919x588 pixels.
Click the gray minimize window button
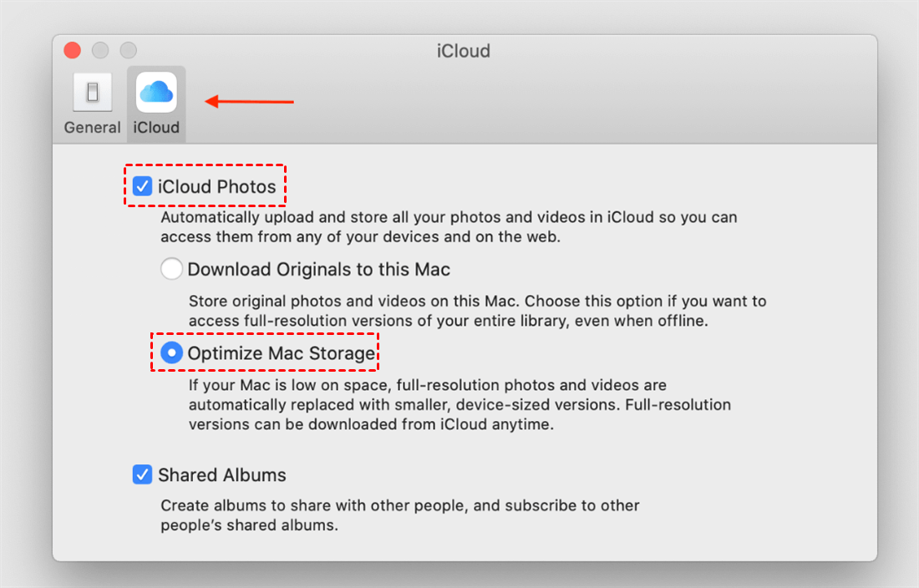click(x=100, y=50)
